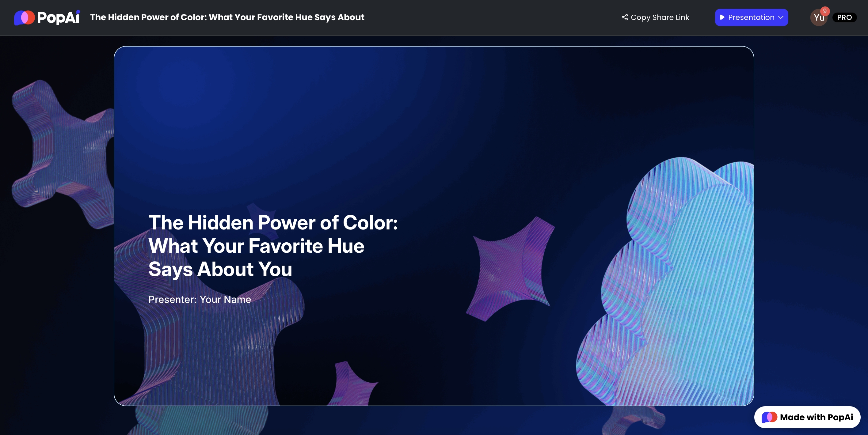
Task: Click the presentation title in the header bar
Action: tap(227, 17)
